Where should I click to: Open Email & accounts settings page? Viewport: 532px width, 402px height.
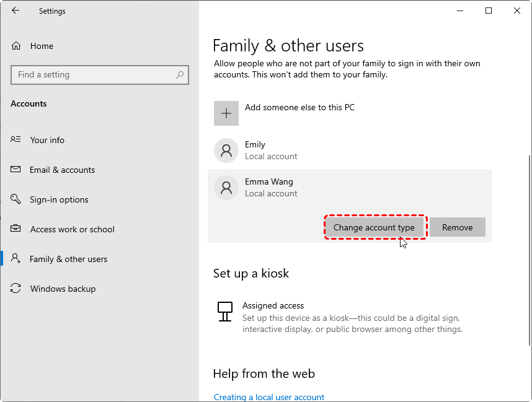pyautogui.click(x=62, y=170)
